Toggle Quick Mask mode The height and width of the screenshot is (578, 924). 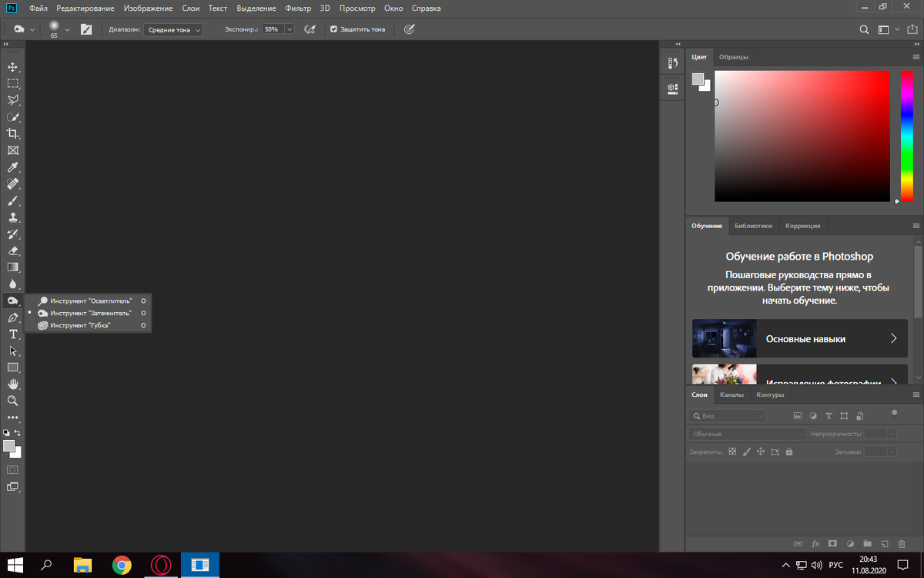tap(12, 469)
